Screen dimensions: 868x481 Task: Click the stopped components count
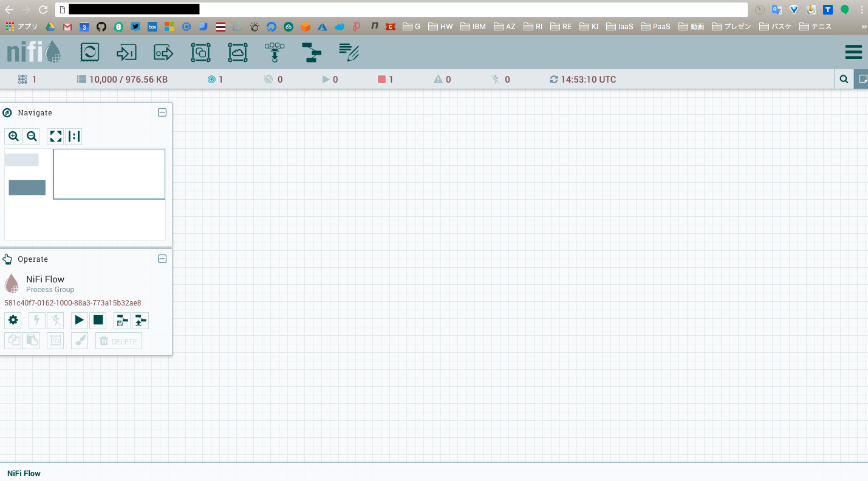[x=386, y=80]
